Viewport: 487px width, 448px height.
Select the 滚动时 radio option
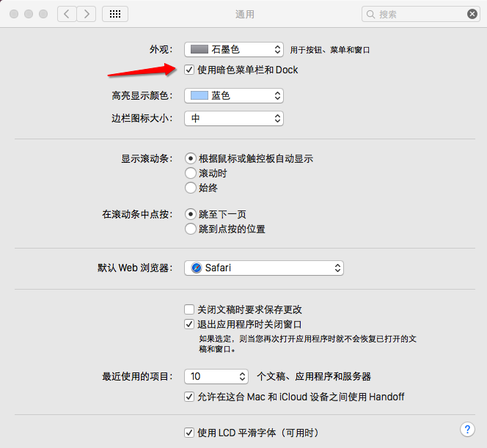[x=191, y=173]
